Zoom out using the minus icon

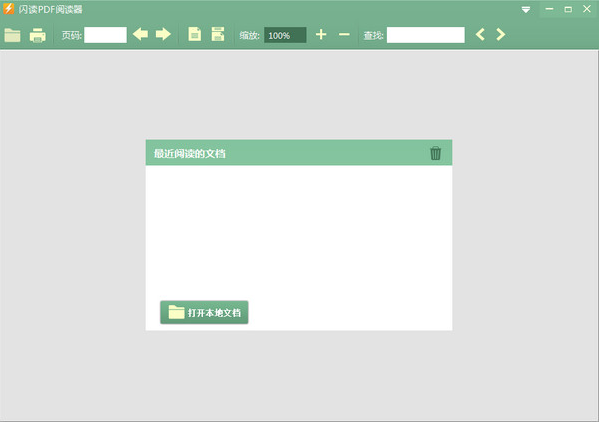(x=344, y=35)
